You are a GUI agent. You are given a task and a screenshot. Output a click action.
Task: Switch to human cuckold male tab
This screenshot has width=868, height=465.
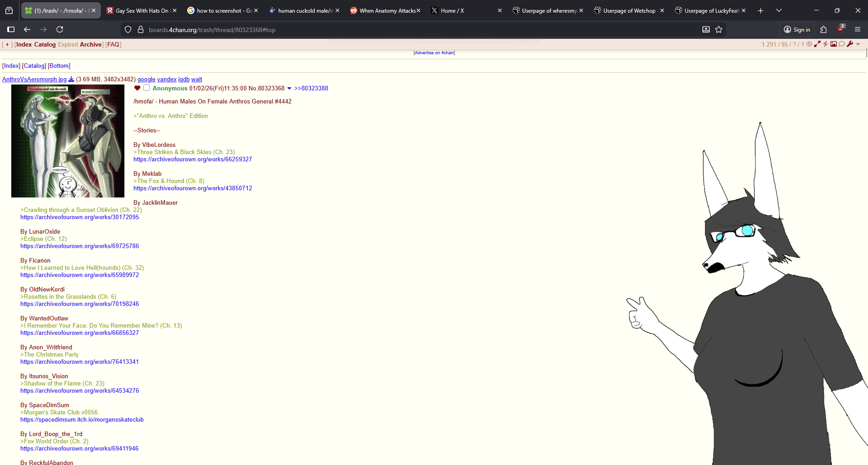pos(304,10)
